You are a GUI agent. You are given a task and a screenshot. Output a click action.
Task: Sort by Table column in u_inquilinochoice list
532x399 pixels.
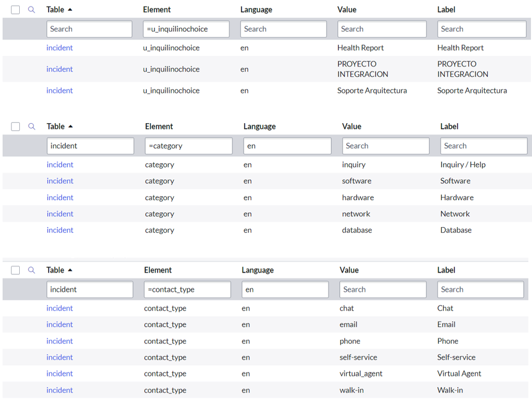pos(59,9)
